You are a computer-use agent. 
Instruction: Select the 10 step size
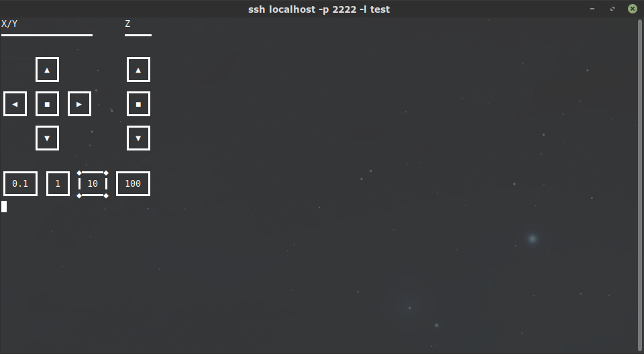[x=93, y=184]
